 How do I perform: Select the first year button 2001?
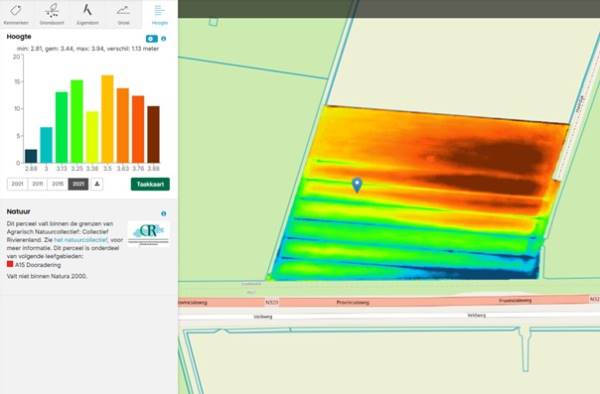click(x=17, y=184)
